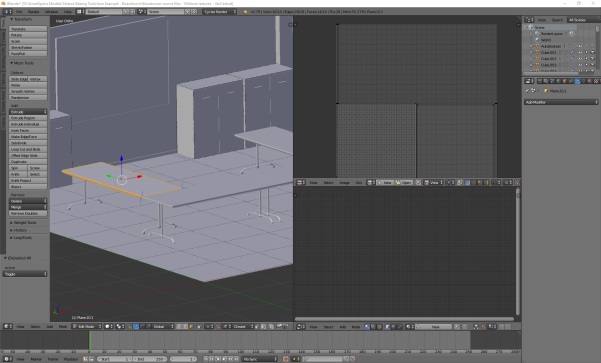Click the outliner editor type icon

(529, 20)
